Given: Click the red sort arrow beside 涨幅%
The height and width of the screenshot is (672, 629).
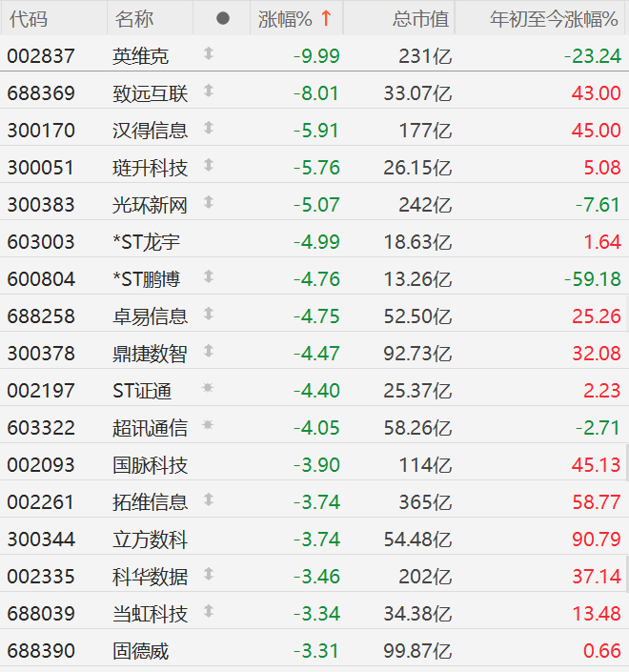Looking at the screenshot, I should [326, 18].
